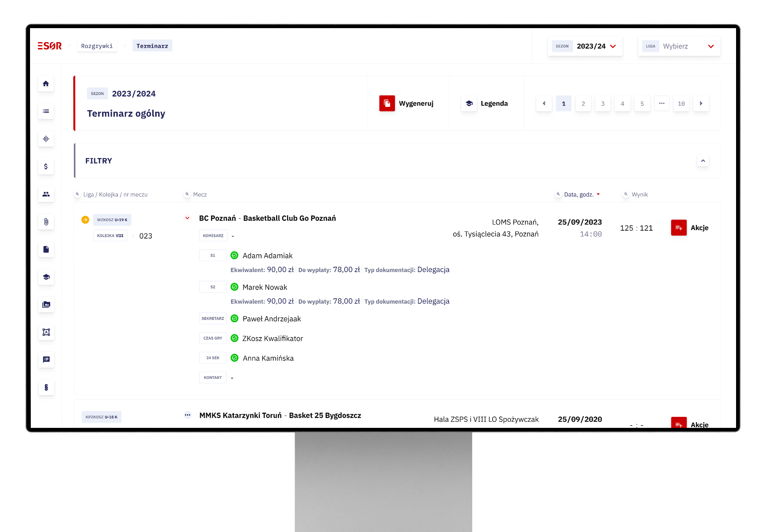Click the audio waveform sidebar icon
Image resolution: width=768 pixels, height=532 pixels.
tap(46, 139)
